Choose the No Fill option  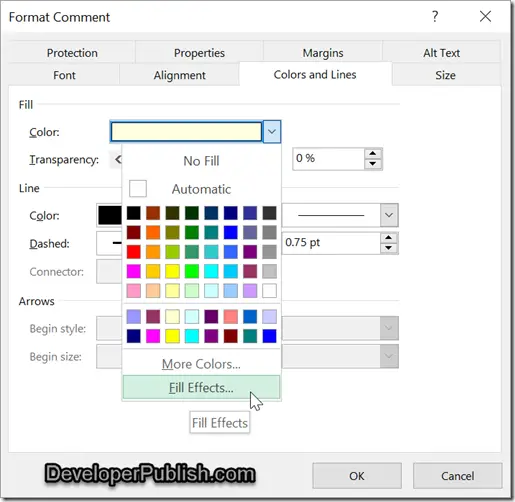pyautogui.click(x=201, y=161)
